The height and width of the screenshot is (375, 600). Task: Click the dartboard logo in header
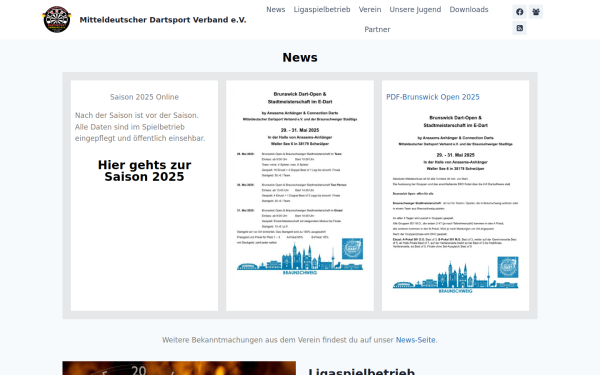pyautogui.click(x=57, y=20)
